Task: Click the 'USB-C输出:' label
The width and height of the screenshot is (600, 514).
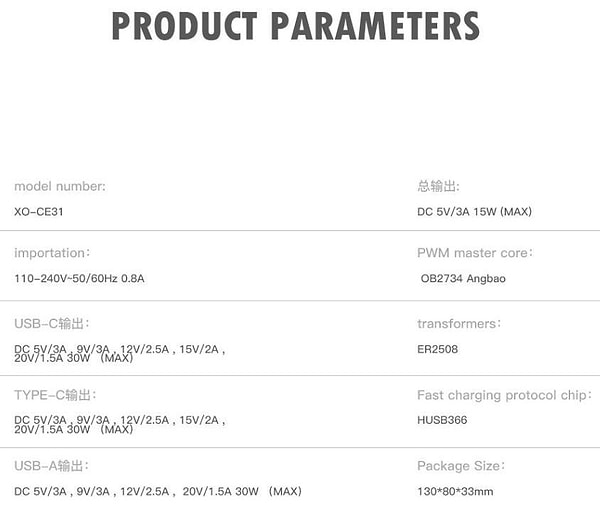Action: tap(52, 324)
